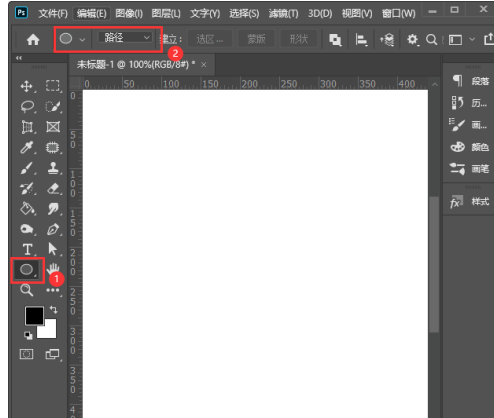Open the 滤镜(T) menu

(284, 13)
